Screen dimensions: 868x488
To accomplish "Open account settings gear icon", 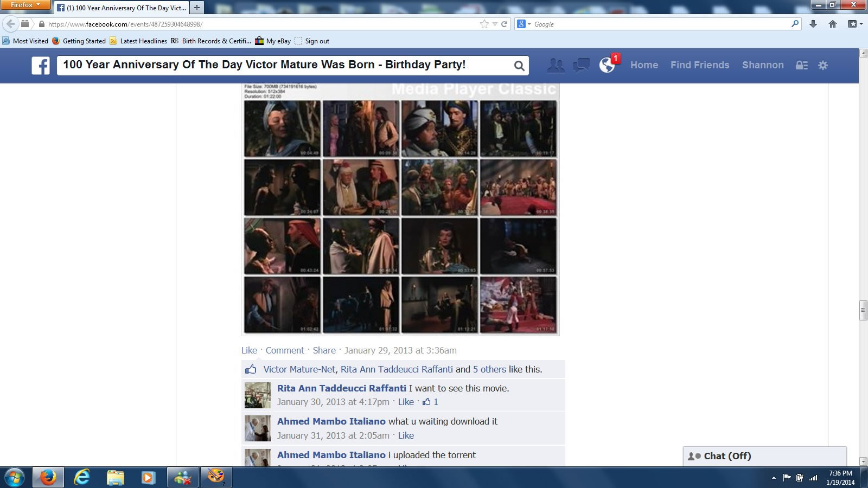I will coord(823,65).
